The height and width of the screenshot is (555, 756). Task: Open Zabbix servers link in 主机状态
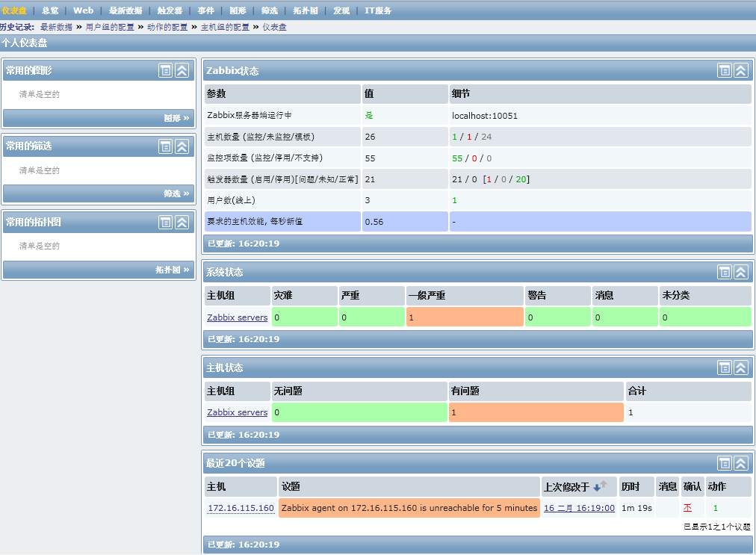[x=238, y=412]
